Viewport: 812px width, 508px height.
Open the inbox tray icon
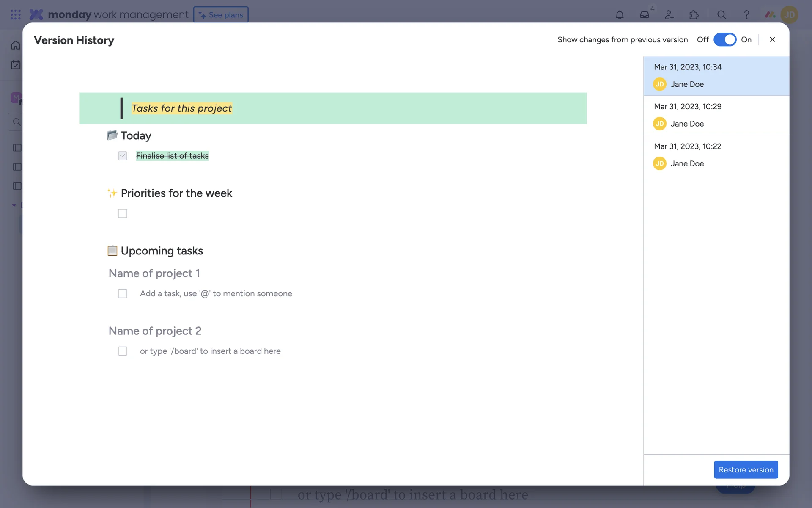(644, 15)
